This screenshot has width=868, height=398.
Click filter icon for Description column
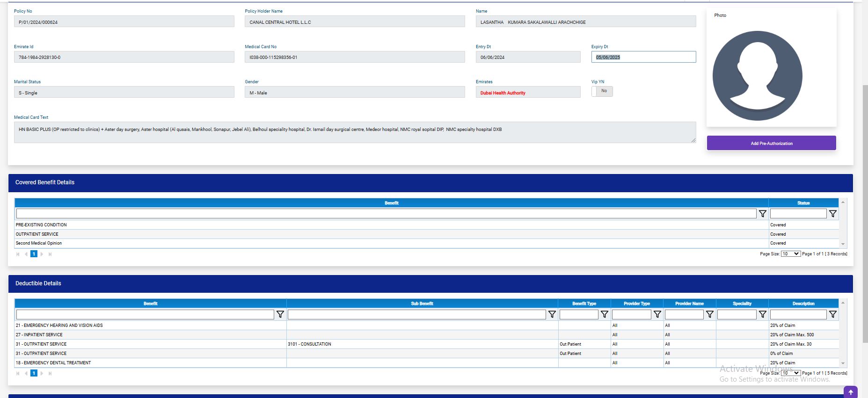832,315
